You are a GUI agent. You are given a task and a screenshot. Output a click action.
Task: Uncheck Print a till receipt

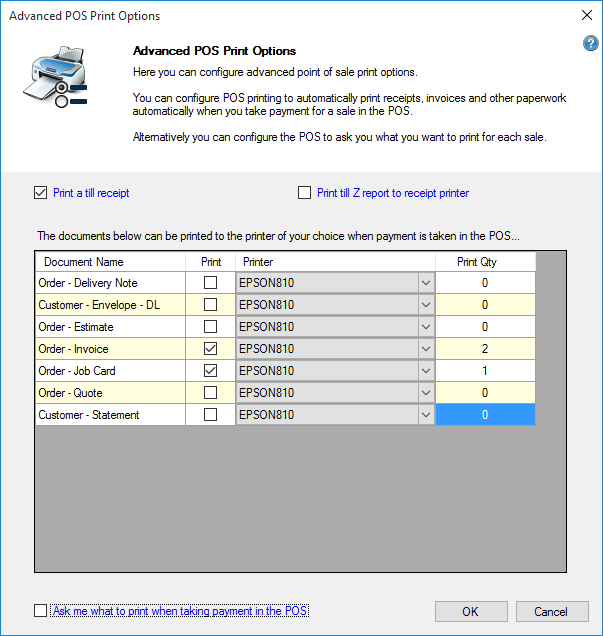pos(41,193)
